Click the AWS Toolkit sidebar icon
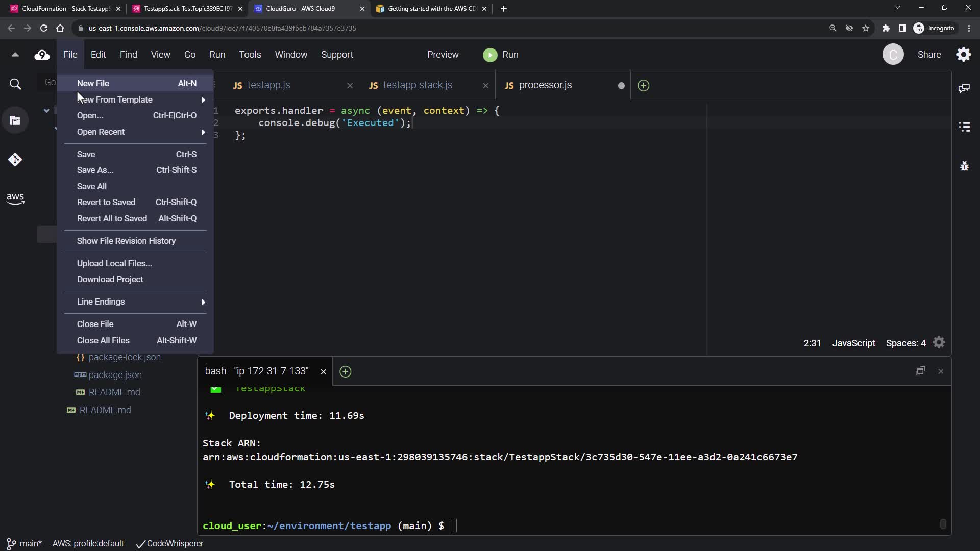Viewport: 980px width, 551px height. (15, 198)
